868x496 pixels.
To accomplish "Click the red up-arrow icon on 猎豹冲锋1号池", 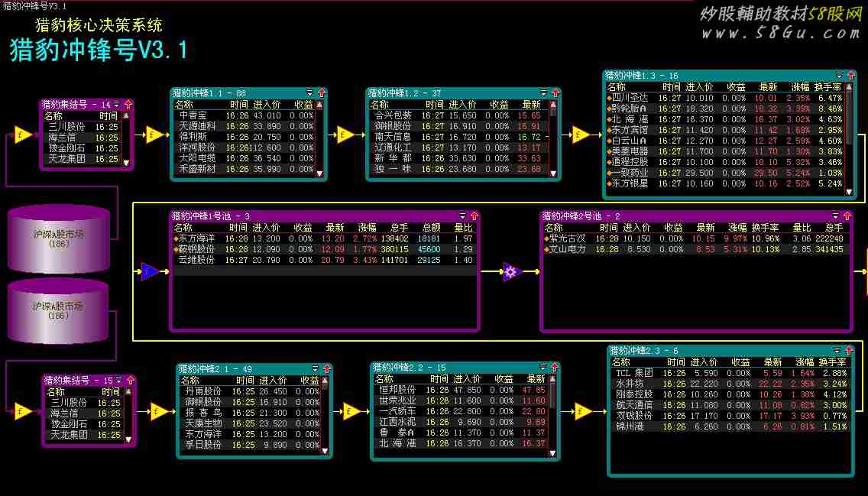I will coord(474,216).
